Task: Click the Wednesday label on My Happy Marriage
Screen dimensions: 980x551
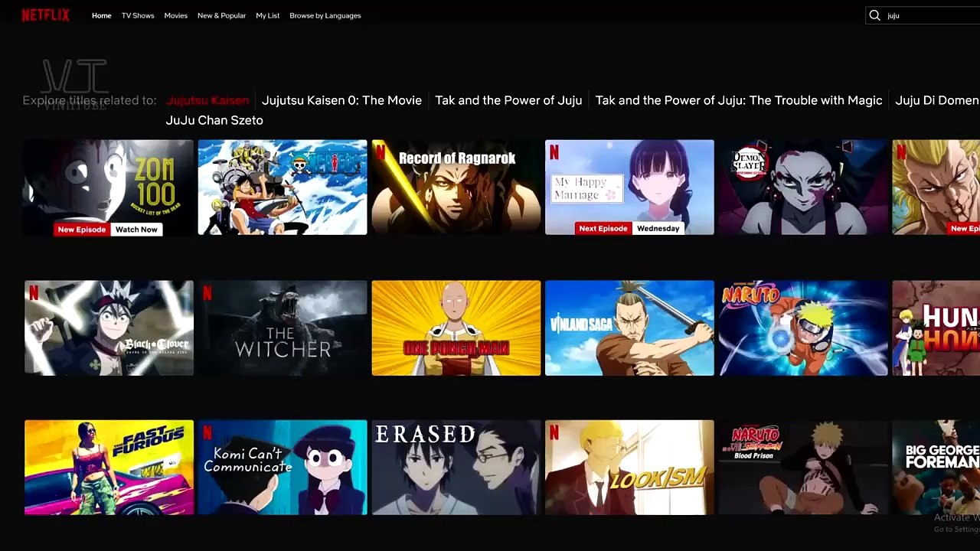Action: point(658,229)
